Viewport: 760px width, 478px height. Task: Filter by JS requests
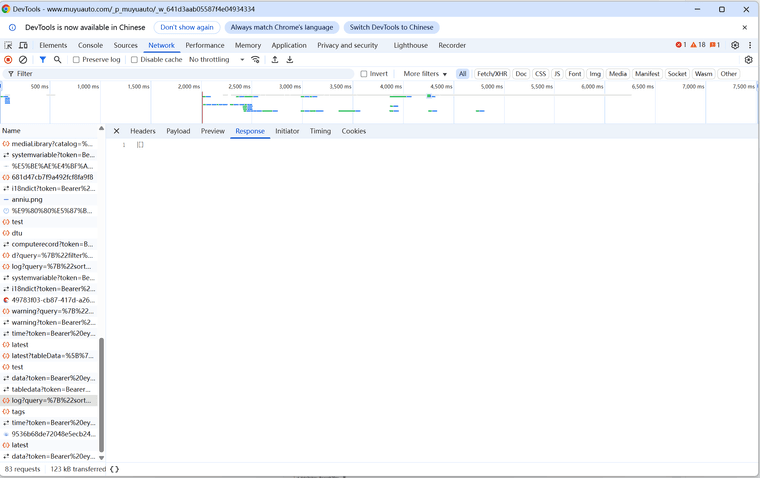[557, 74]
